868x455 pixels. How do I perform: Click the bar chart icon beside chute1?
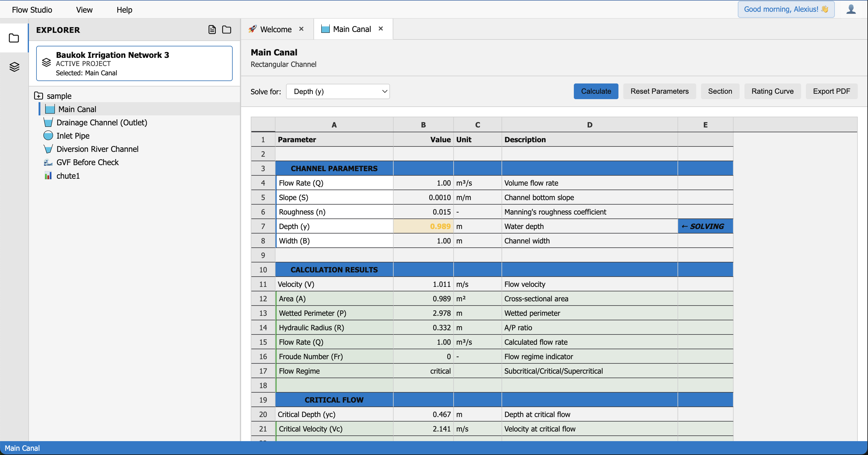(48, 176)
